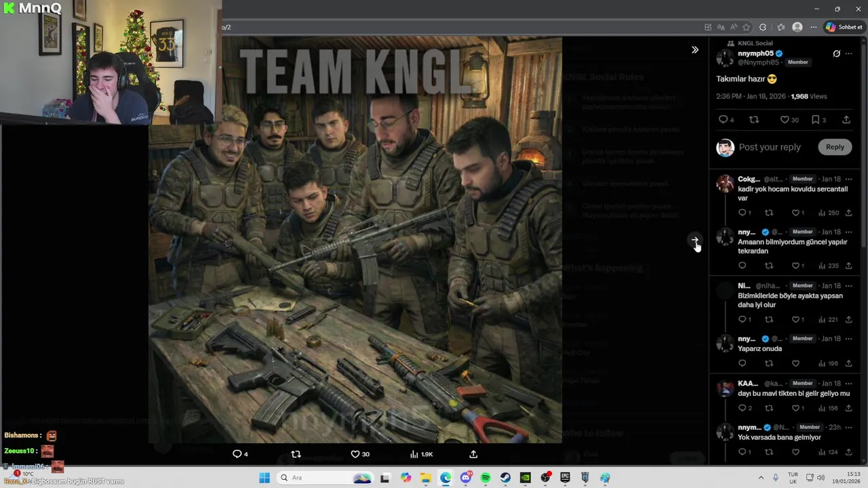Viewport: 868px width, 488px height.
Task: Open more options on 'dayı bu mavi tikten' reply
Action: (x=848, y=383)
